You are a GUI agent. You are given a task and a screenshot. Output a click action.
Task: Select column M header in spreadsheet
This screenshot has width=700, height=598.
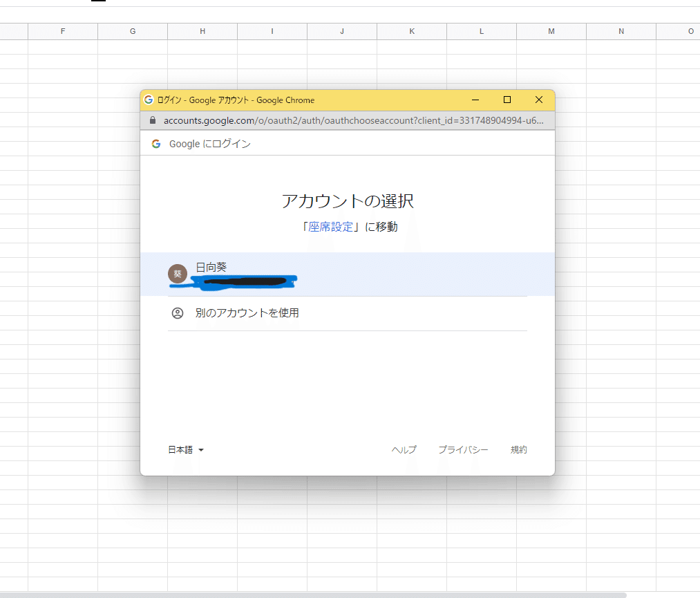point(551,31)
